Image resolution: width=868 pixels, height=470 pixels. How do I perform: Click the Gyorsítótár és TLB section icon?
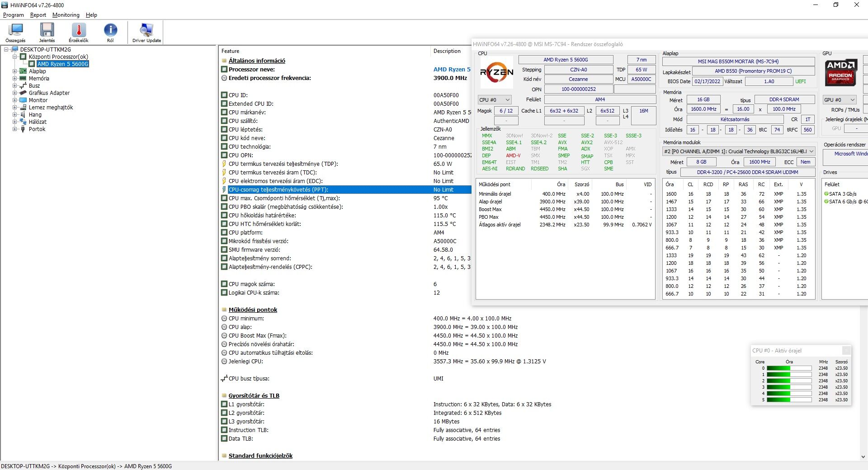point(224,395)
